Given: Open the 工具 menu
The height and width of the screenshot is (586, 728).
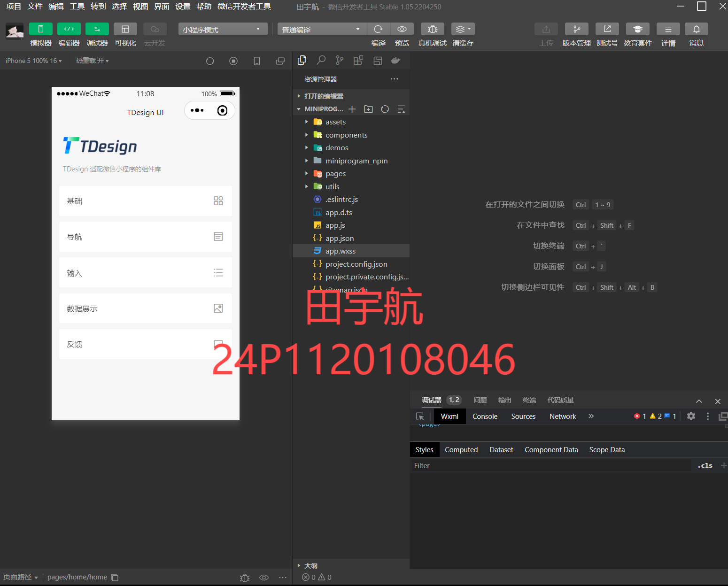Looking at the screenshot, I should coord(77,7).
